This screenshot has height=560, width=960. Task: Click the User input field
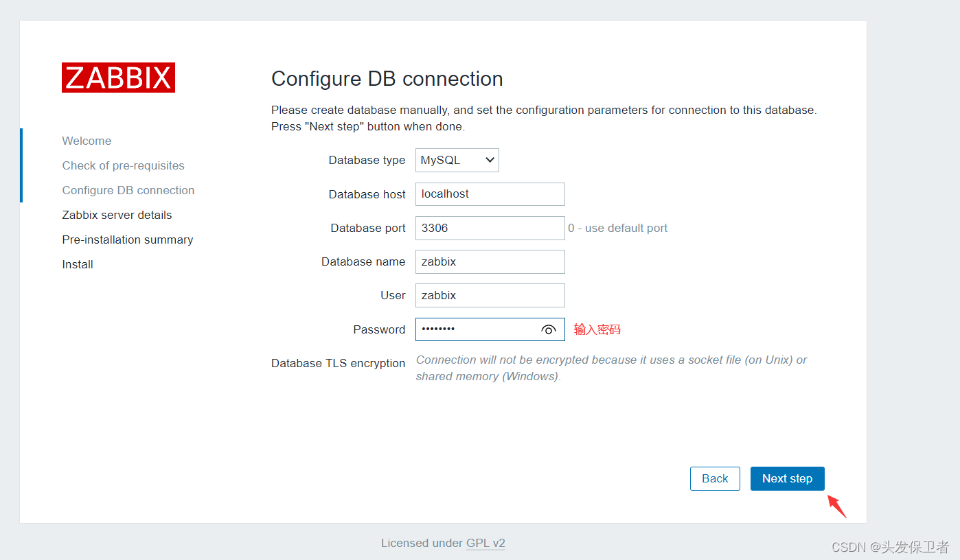[x=490, y=295]
